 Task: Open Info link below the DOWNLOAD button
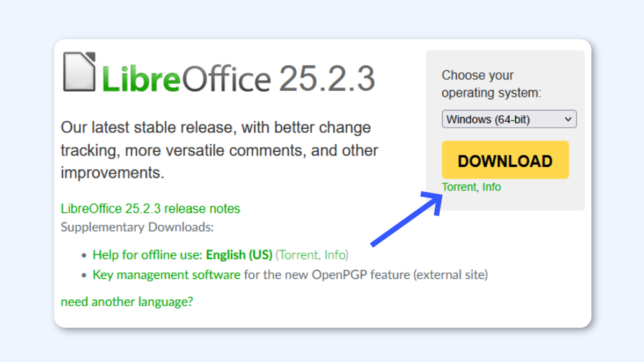point(492,187)
